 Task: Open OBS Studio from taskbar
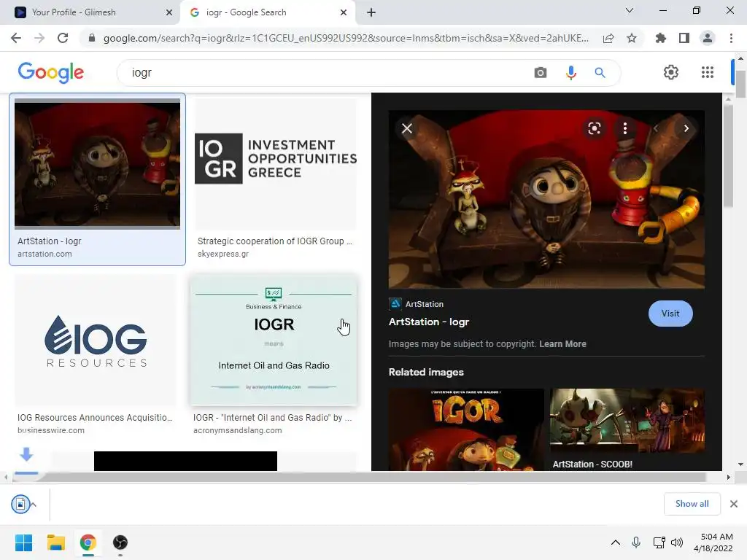(120, 542)
